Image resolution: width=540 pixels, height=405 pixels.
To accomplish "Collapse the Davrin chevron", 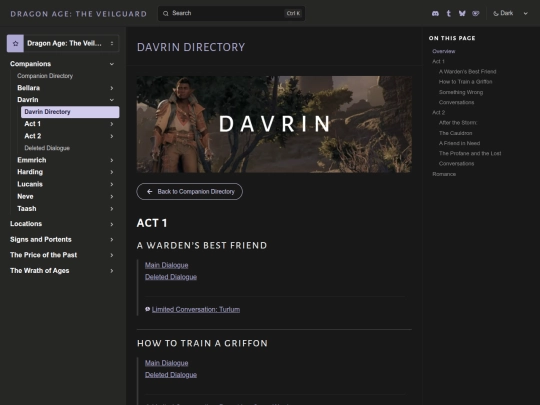I will tap(112, 100).
